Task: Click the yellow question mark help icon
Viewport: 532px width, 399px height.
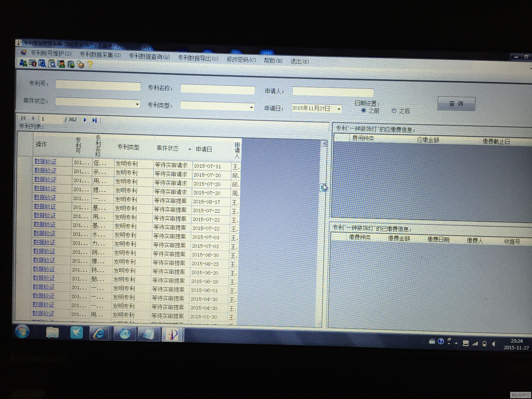Action: coord(90,64)
